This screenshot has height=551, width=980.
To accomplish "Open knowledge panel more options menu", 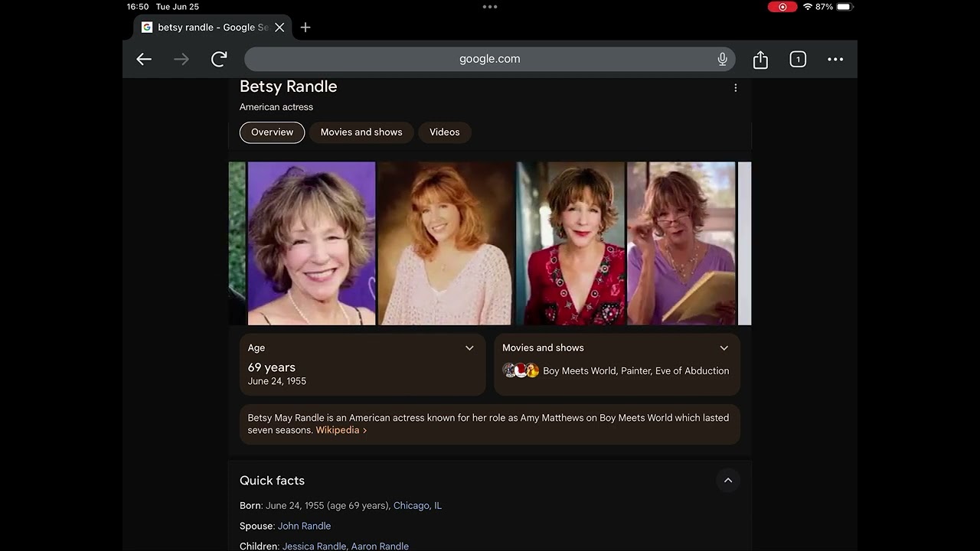I will [x=736, y=88].
